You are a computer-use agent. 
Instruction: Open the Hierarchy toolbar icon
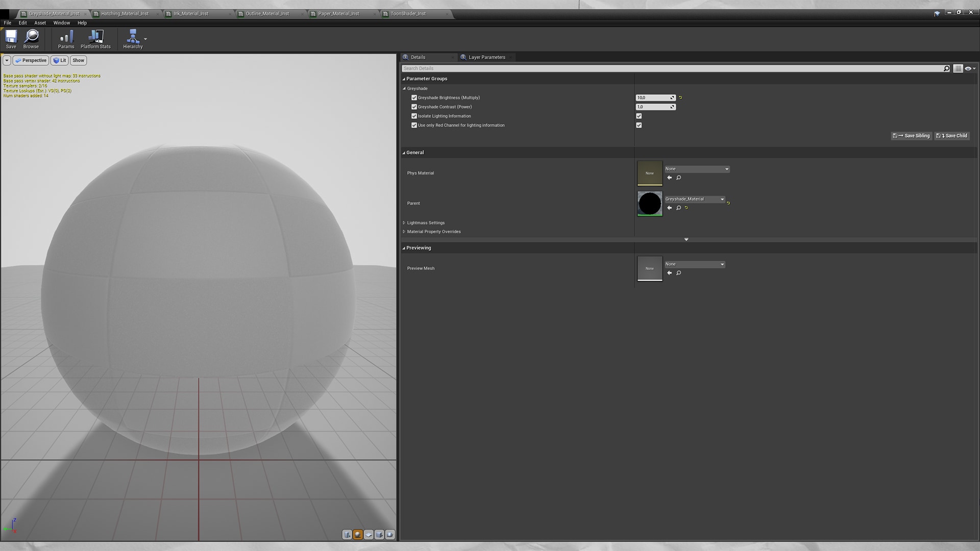(x=132, y=39)
